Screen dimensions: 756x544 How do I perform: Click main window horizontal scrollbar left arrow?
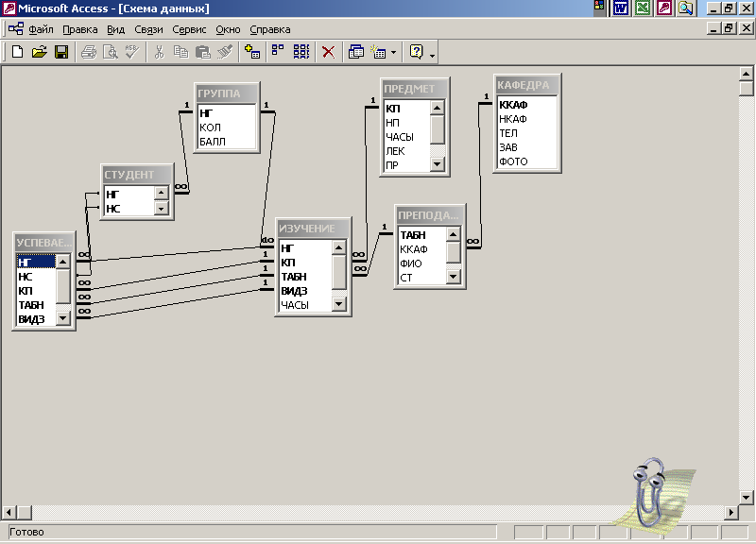pyautogui.click(x=9, y=512)
